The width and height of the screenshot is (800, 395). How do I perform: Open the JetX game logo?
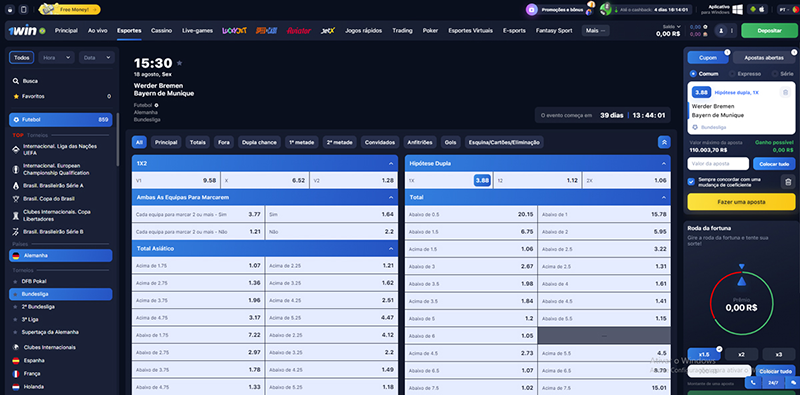tap(328, 31)
